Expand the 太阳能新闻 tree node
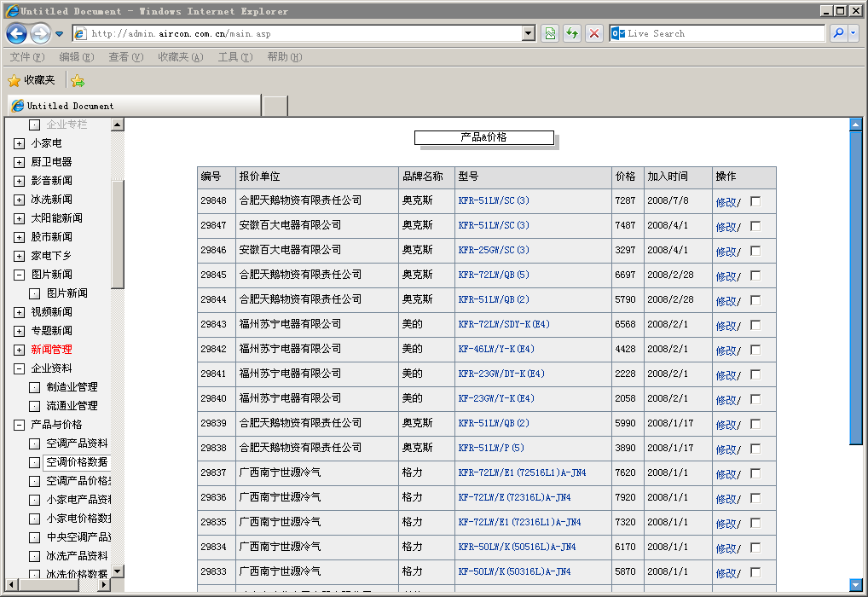This screenshot has height=597, width=868. point(19,218)
